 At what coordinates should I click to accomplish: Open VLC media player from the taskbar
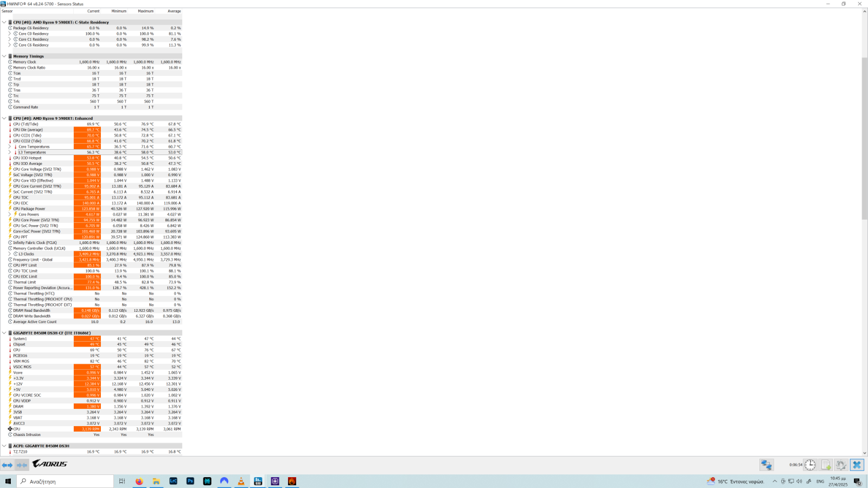(x=241, y=481)
